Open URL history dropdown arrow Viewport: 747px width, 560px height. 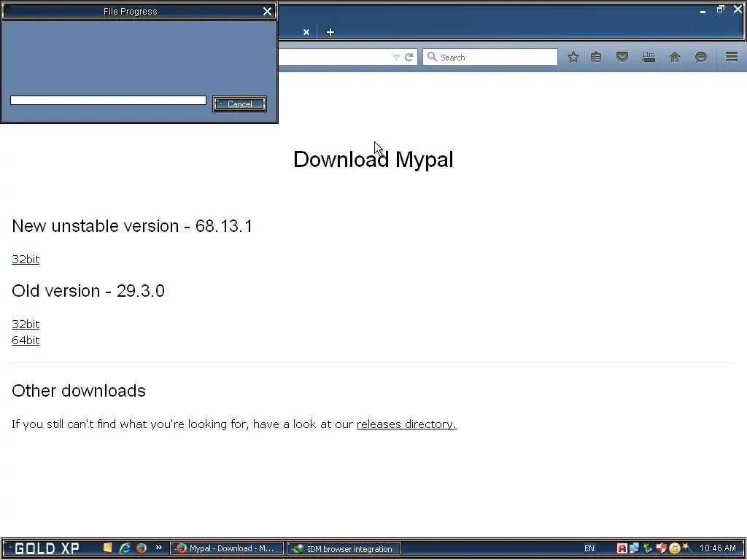click(396, 57)
